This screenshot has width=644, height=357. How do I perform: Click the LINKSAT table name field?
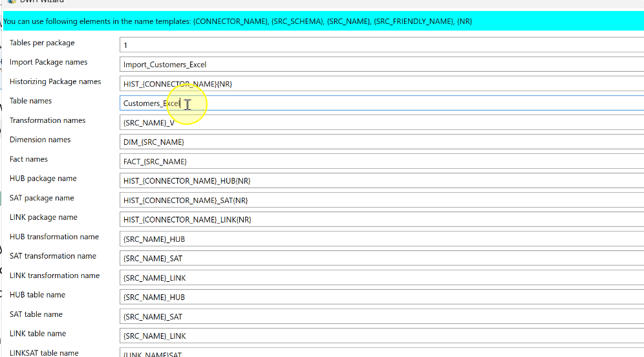[381, 352]
